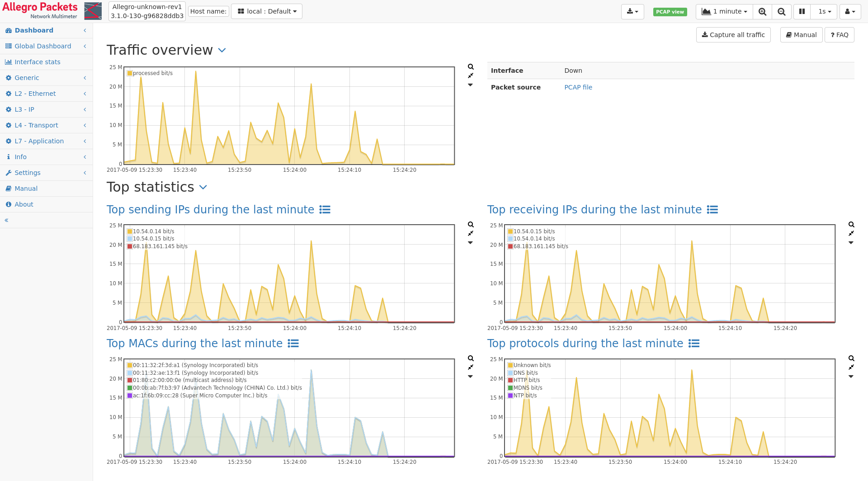This screenshot has width=868, height=481.
Task: Toggle processed bit/s legend swatch
Action: click(x=130, y=73)
